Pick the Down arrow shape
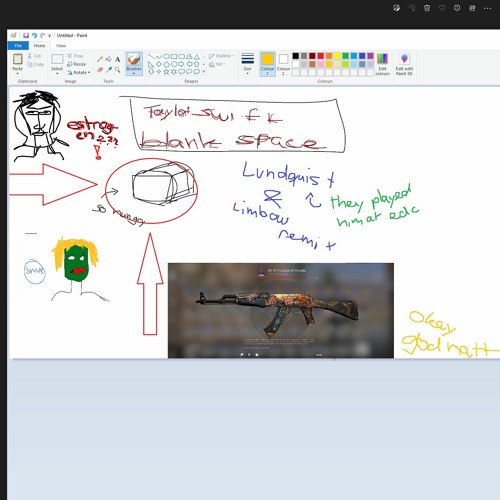500x500 pixels. pos(151,72)
